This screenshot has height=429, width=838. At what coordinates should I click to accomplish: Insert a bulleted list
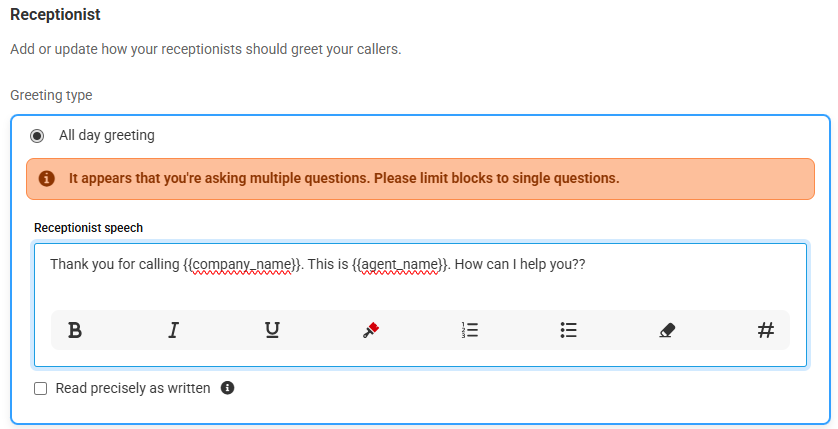click(x=569, y=330)
